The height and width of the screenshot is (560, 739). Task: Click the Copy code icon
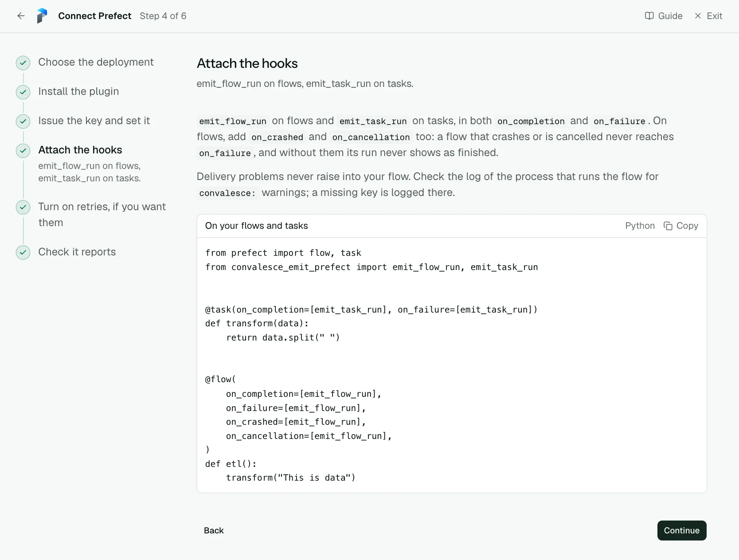point(668,226)
